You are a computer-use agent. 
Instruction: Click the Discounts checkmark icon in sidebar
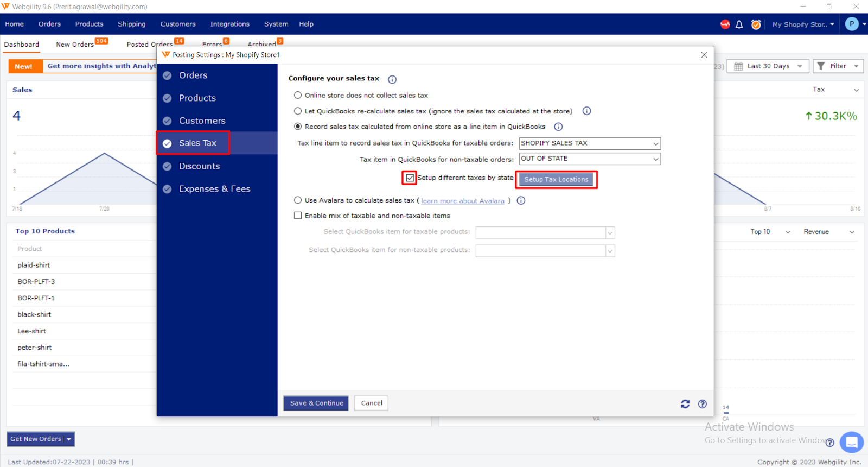(167, 166)
